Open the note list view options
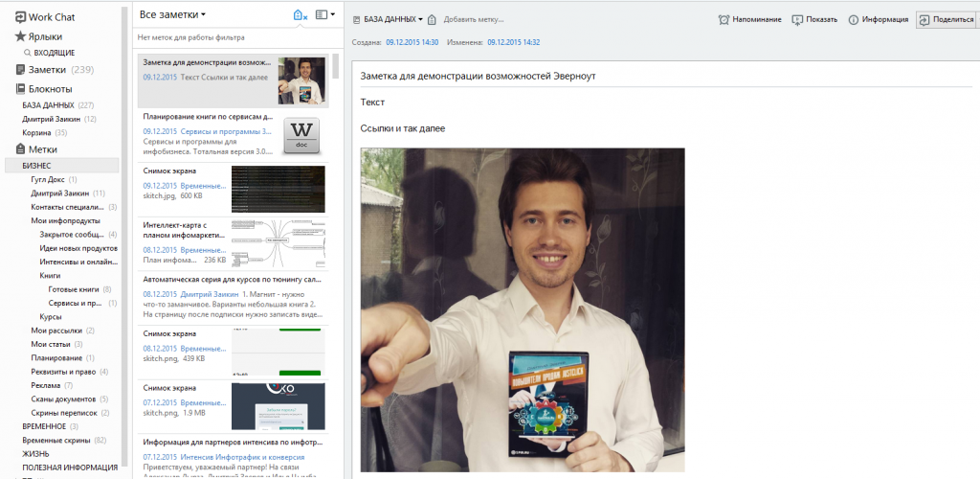Viewport: 980px width, 479px height. pos(325,14)
